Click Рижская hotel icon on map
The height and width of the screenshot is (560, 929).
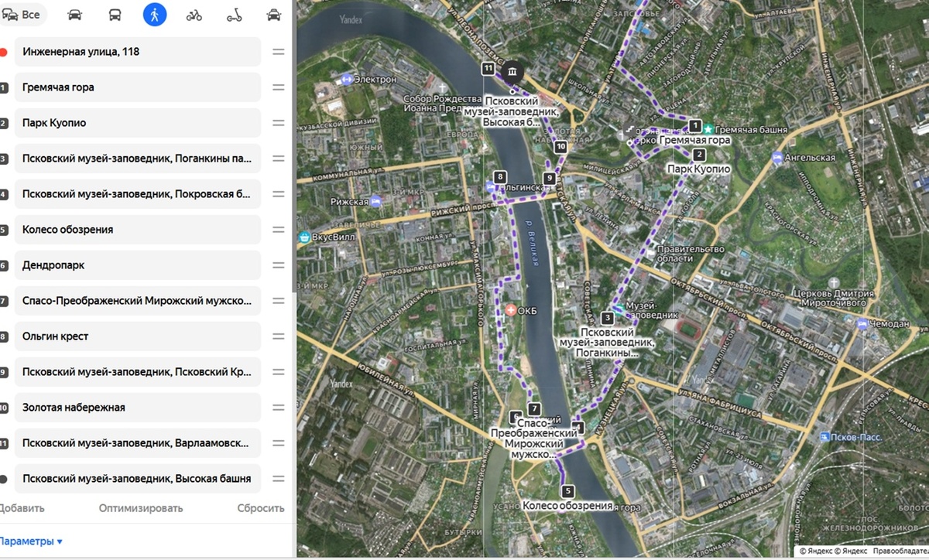pyautogui.click(x=376, y=201)
